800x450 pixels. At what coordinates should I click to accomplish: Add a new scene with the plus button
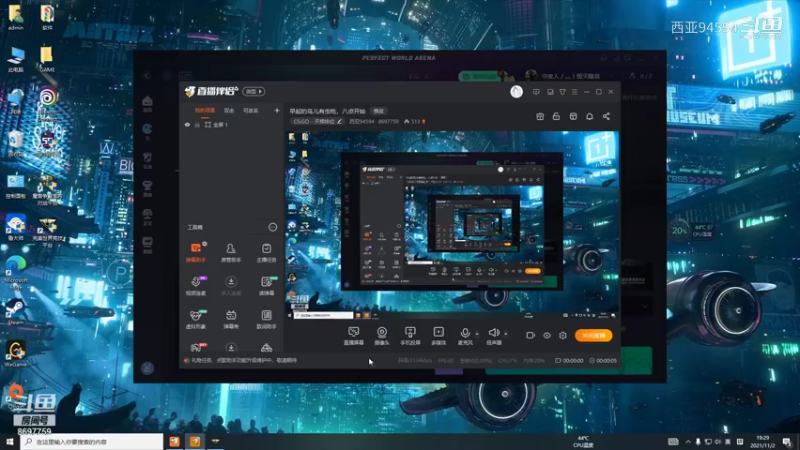click(x=277, y=110)
